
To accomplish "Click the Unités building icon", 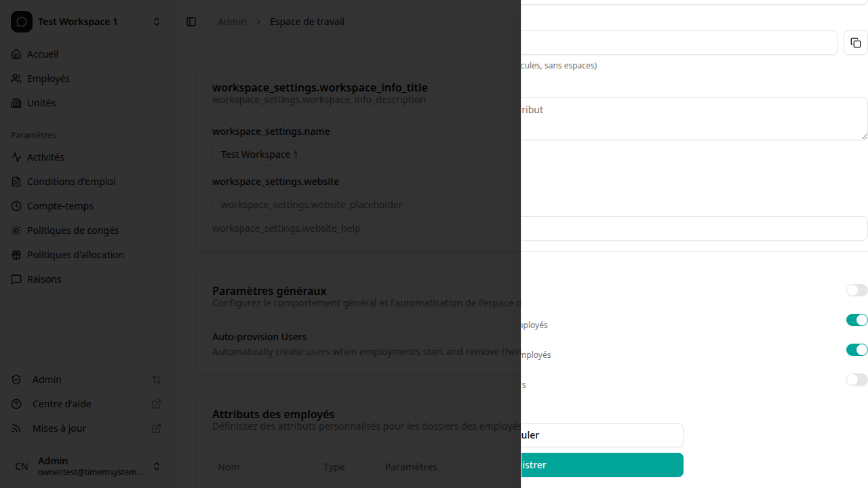I will pyautogui.click(x=16, y=103).
